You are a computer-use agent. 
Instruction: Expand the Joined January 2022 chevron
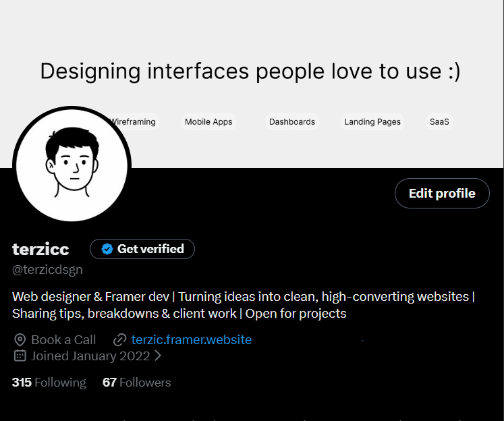pos(158,356)
